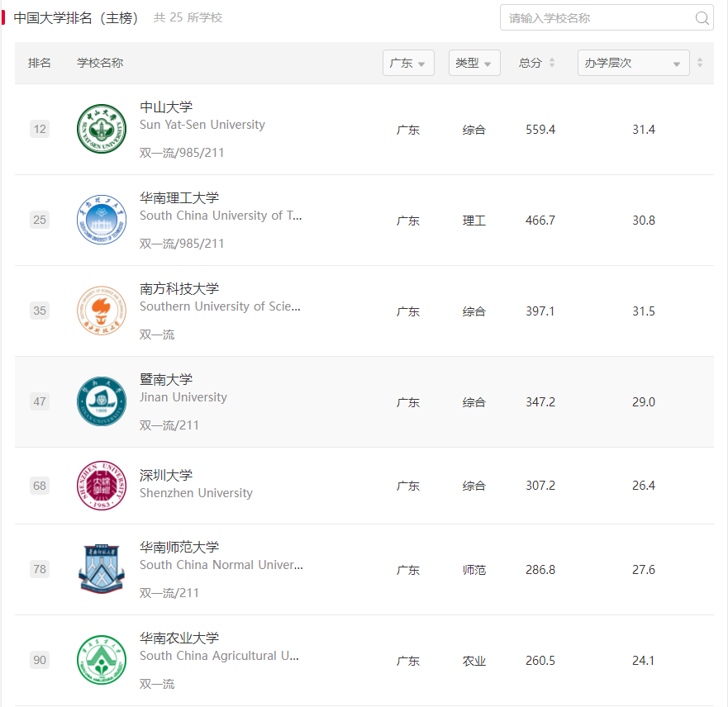Open the South China Normal University crest
This screenshot has width=728, height=707.
(x=102, y=569)
